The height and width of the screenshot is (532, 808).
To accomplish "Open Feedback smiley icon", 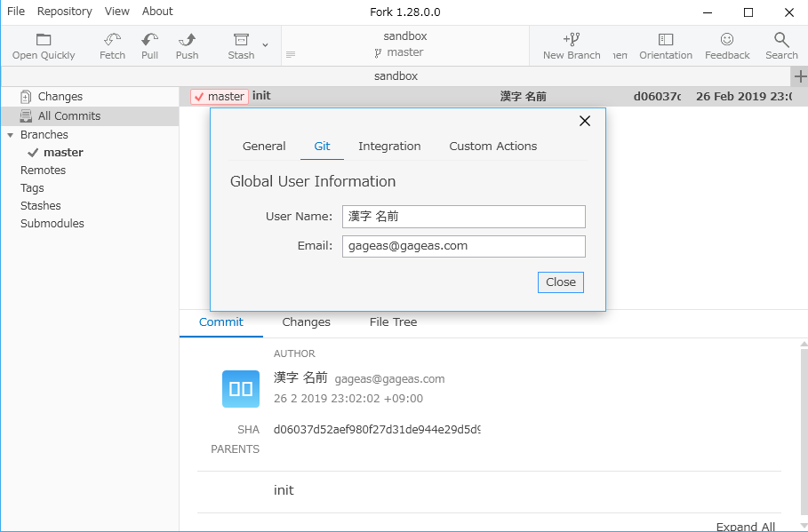I will pyautogui.click(x=727, y=40).
